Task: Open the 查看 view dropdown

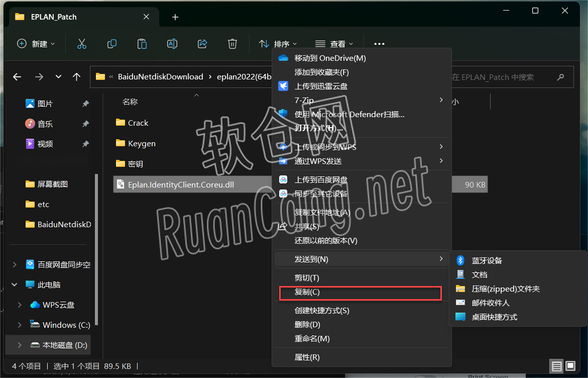Action: pyautogui.click(x=334, y=44)
